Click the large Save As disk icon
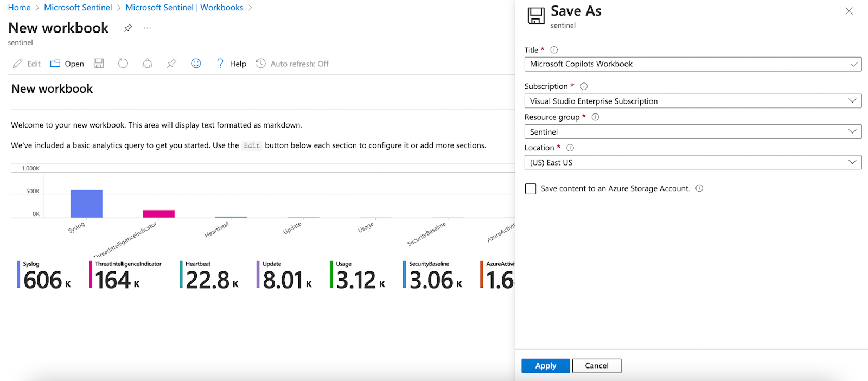This screenshot has width=868, height=381. 536,16
